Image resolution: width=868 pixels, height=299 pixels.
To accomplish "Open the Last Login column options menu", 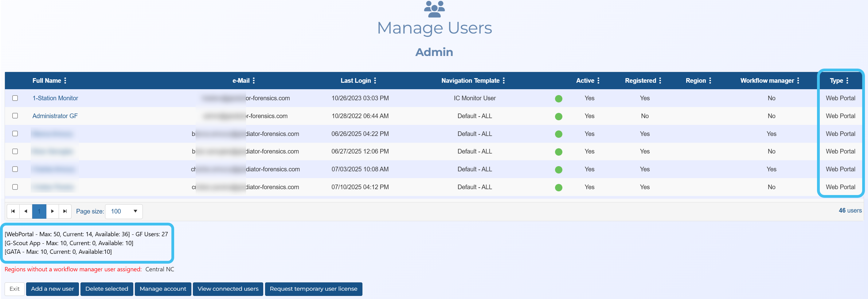I will [375, 81].
